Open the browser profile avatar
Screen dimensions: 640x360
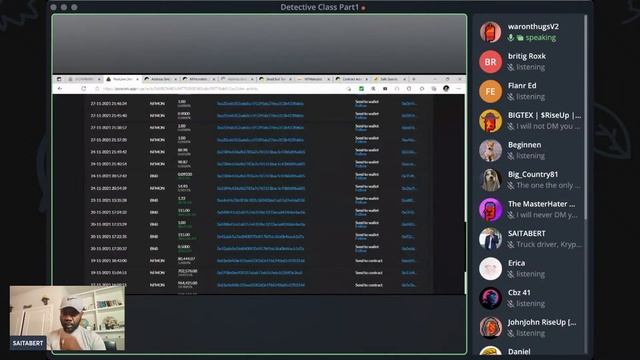click(x=446, y=88)
